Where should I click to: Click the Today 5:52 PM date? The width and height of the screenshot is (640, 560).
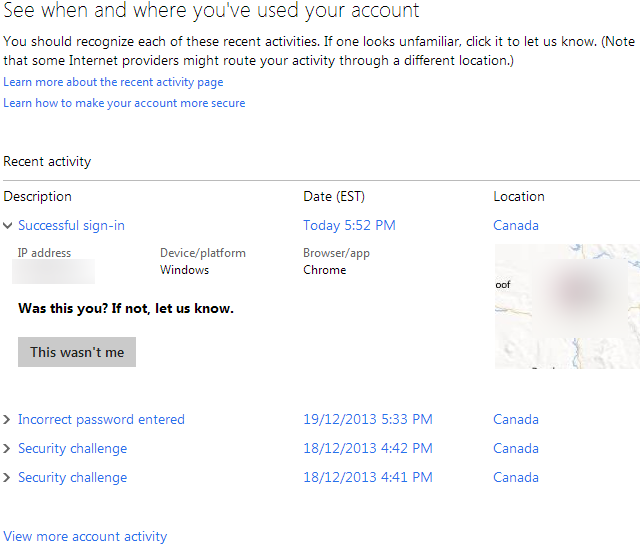[x=349, y=226]
